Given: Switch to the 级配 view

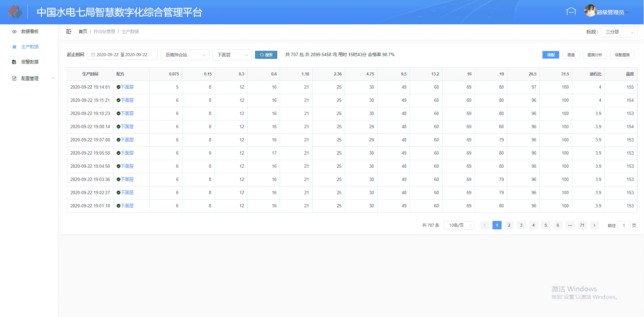Looking at the screenshot, I should point(551,55).
